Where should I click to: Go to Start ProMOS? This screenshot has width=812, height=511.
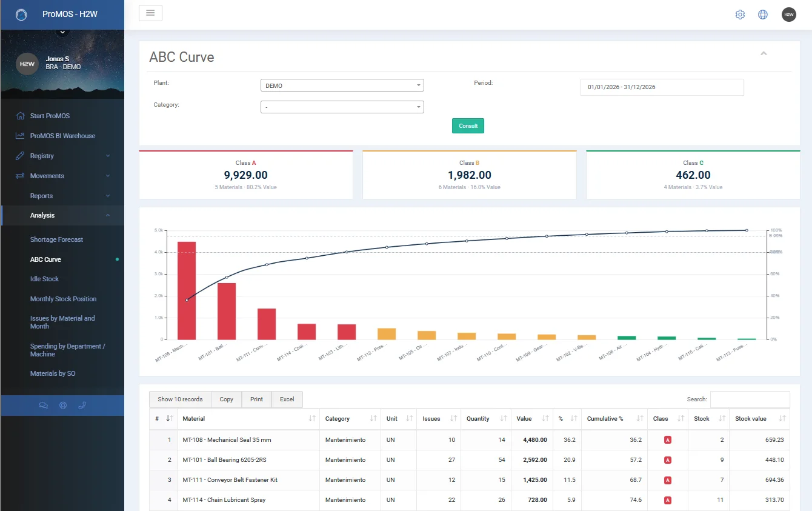pyautogui.click(x=50, y=116)
